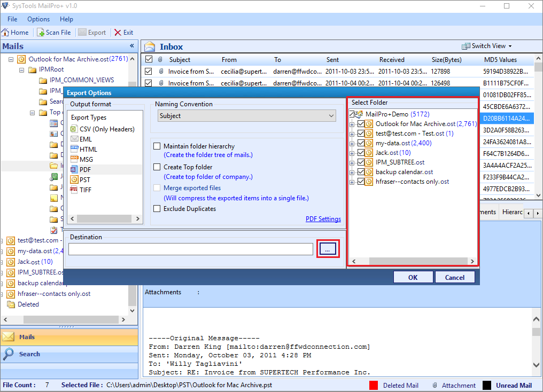Expand hfraser--contacts only.ost node in Select Folder

(352, 182)
